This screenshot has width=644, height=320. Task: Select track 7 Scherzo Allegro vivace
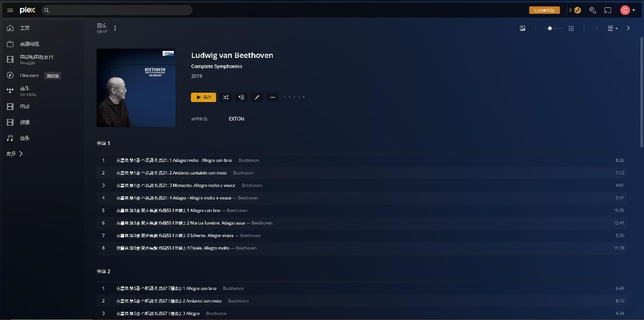362,236
